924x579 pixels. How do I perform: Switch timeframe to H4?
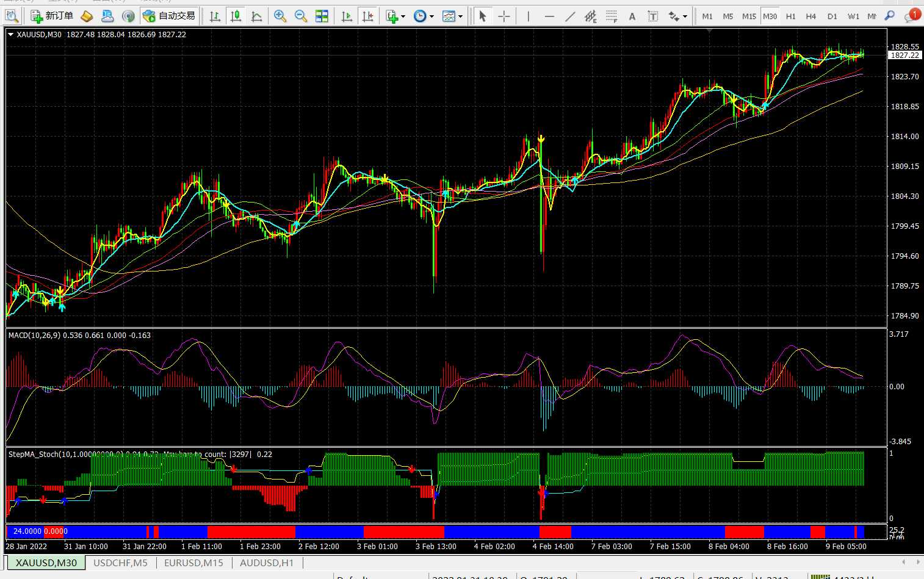(x=811, y=16)
